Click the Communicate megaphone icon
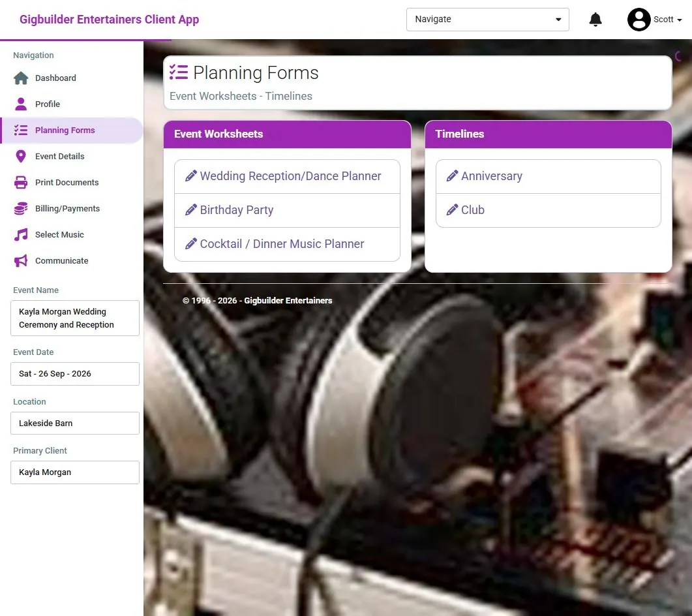 pos(21,260)
